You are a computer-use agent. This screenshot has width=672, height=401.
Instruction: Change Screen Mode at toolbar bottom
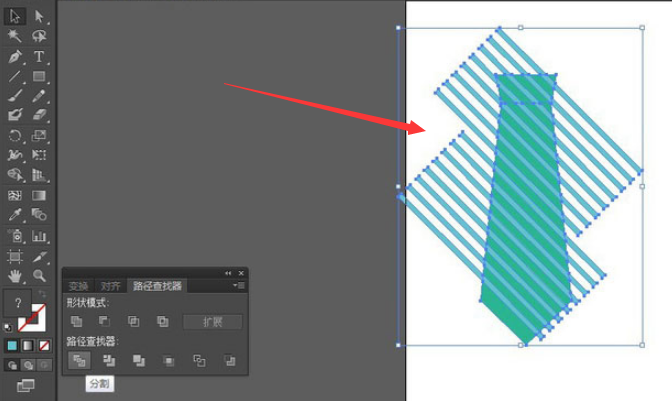25,386
